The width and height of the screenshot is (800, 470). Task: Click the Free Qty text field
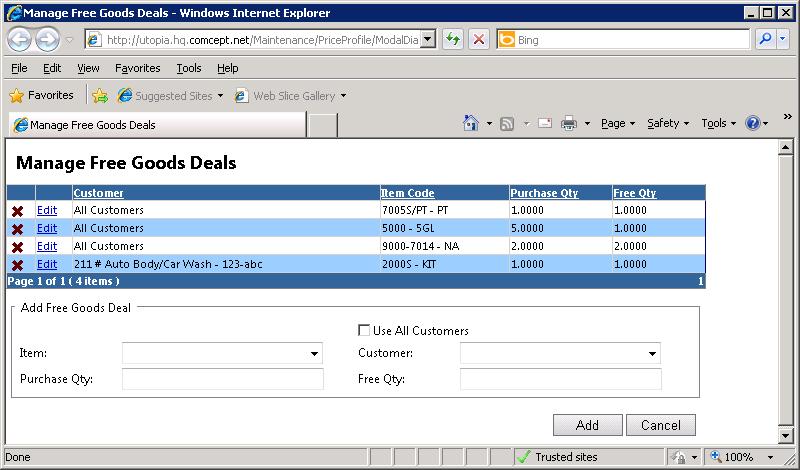560,379
